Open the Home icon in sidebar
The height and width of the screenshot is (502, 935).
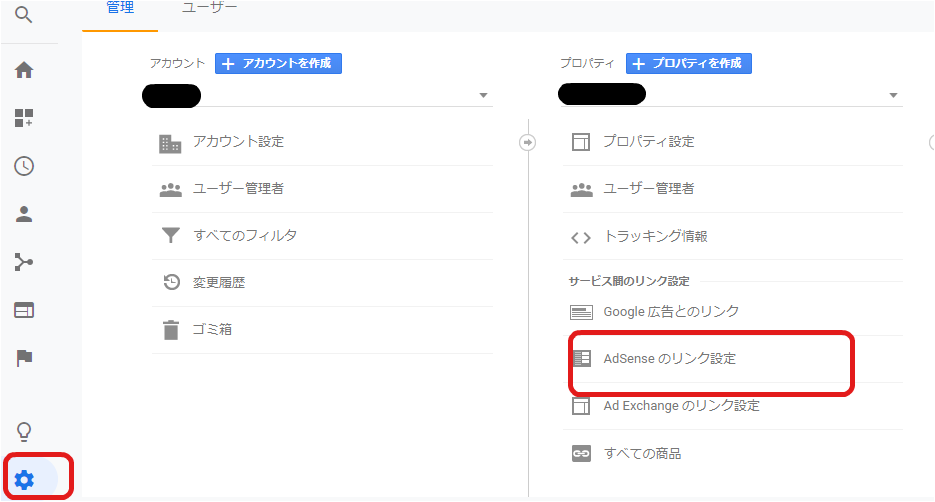click(24, 70)
